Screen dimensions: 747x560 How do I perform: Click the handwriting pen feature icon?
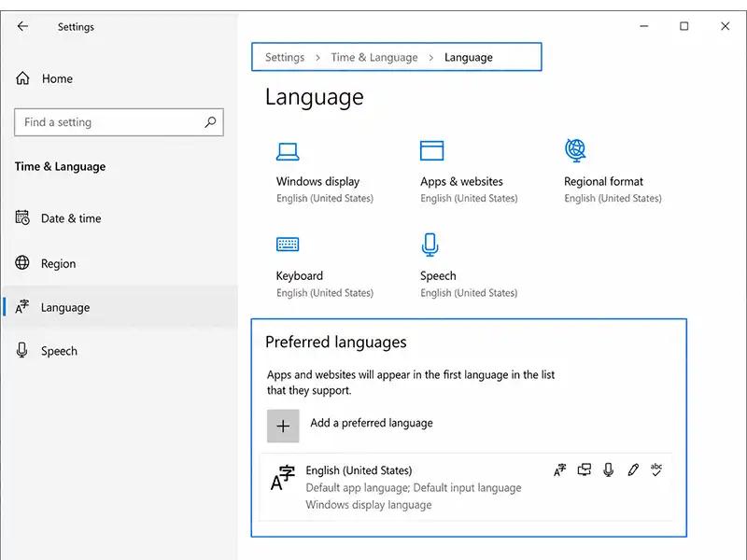tap(633, 470)
